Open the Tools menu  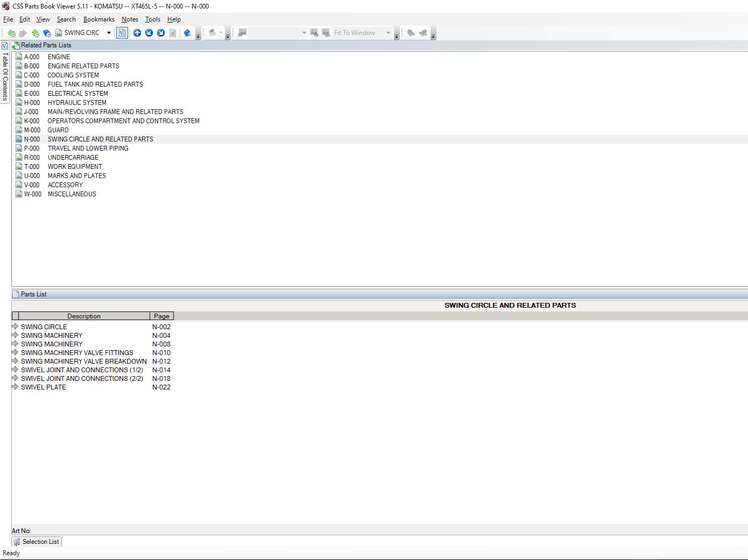pyautogui.click(x=153, y=19)
